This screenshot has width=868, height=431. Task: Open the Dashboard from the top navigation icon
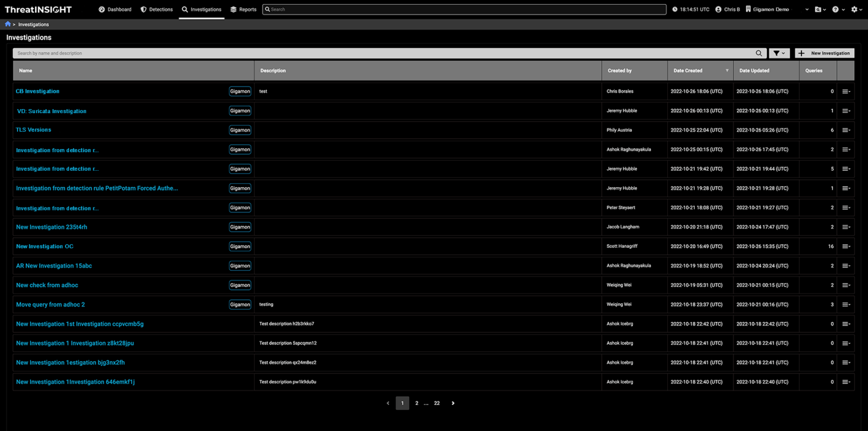pos(102,9)
